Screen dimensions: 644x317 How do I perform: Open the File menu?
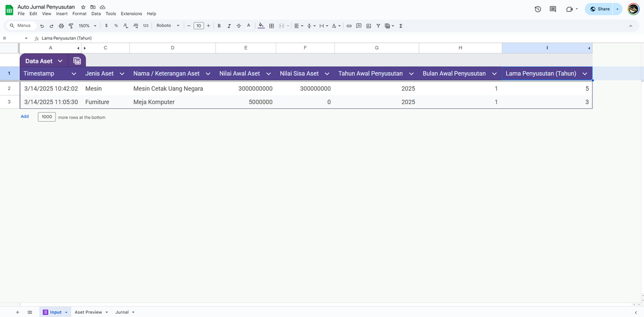21,13
